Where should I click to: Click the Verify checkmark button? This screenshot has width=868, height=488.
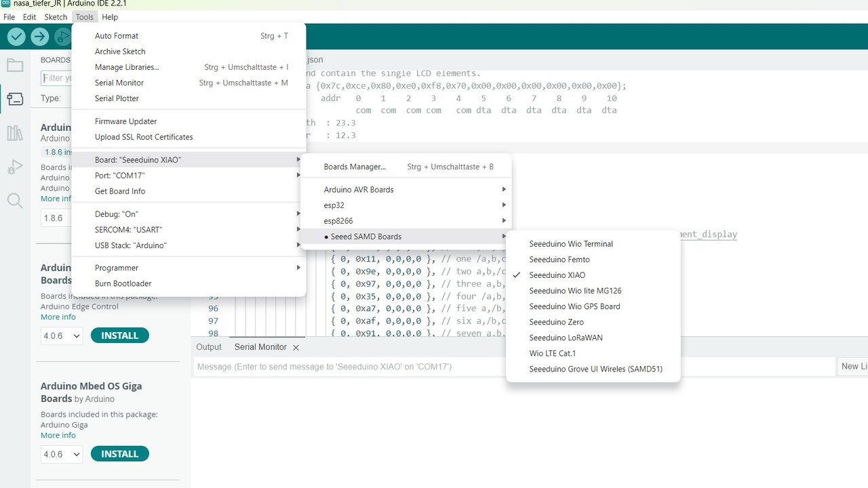tap(16, 37)
